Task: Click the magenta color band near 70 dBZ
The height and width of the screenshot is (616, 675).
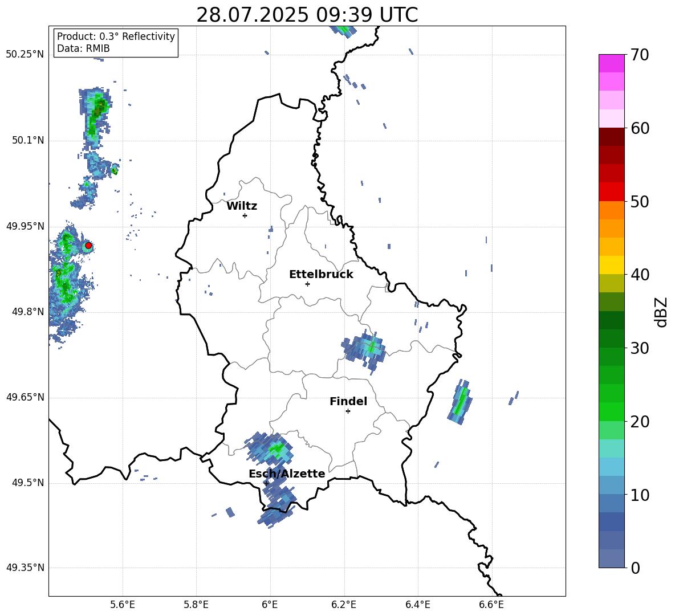Action: 611,63
